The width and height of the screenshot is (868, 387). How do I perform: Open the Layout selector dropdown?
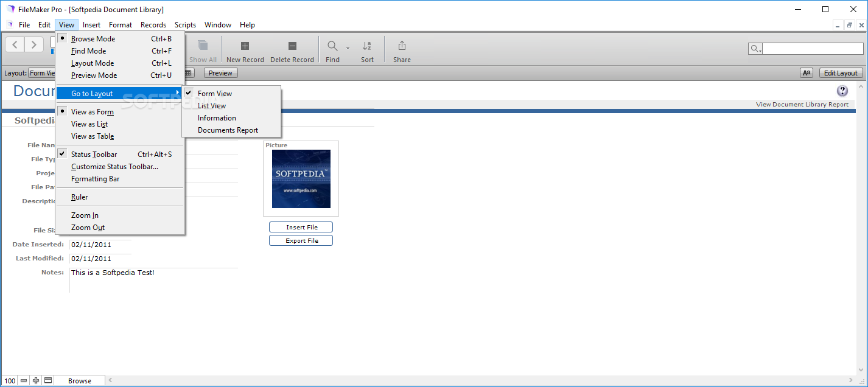click(x=42, y=73)
